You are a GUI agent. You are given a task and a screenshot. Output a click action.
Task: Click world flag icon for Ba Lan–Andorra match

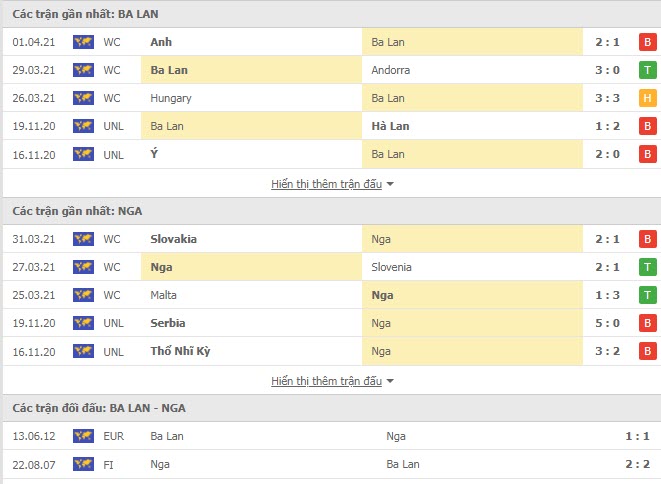point(83,70)
